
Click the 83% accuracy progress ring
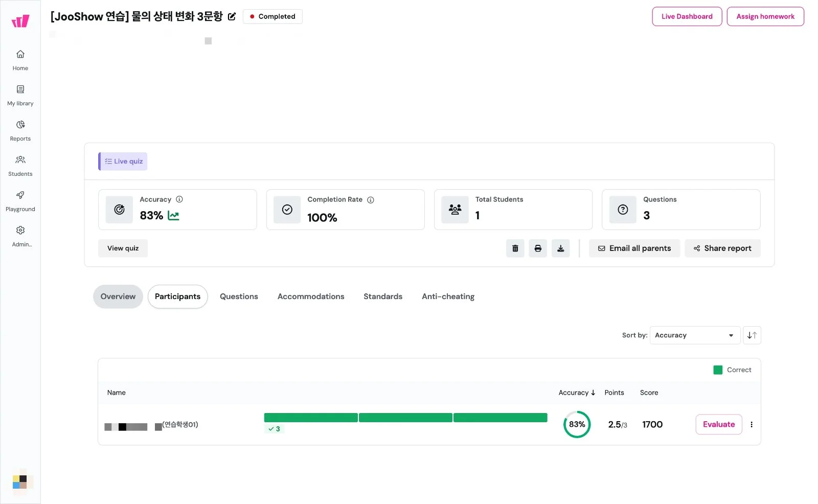577,424
